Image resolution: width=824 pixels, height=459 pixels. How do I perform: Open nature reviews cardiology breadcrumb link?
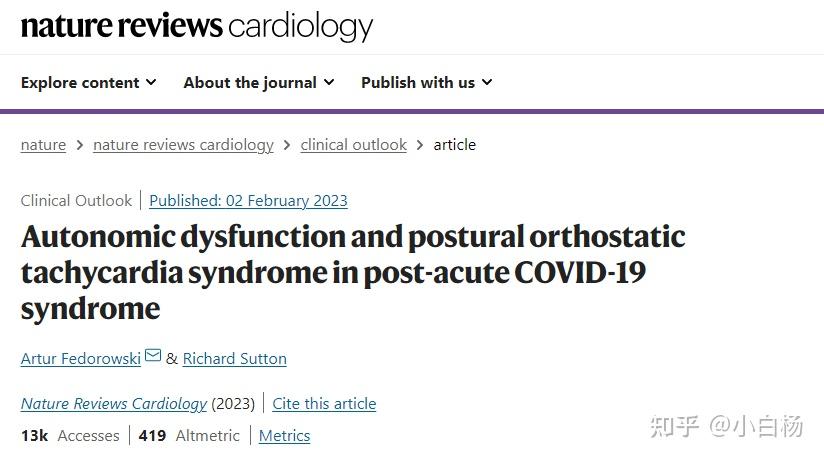click(x=183, y=144)
